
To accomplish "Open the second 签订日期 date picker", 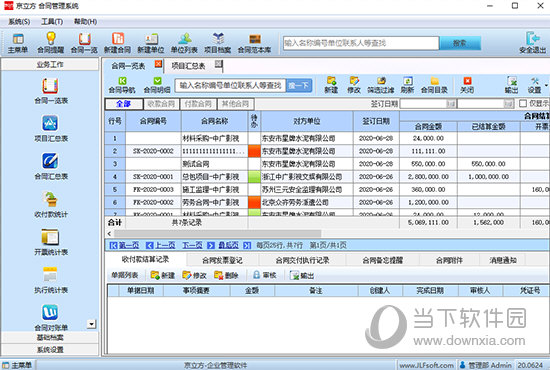I will pyautogui.click(x=509, y=103).
